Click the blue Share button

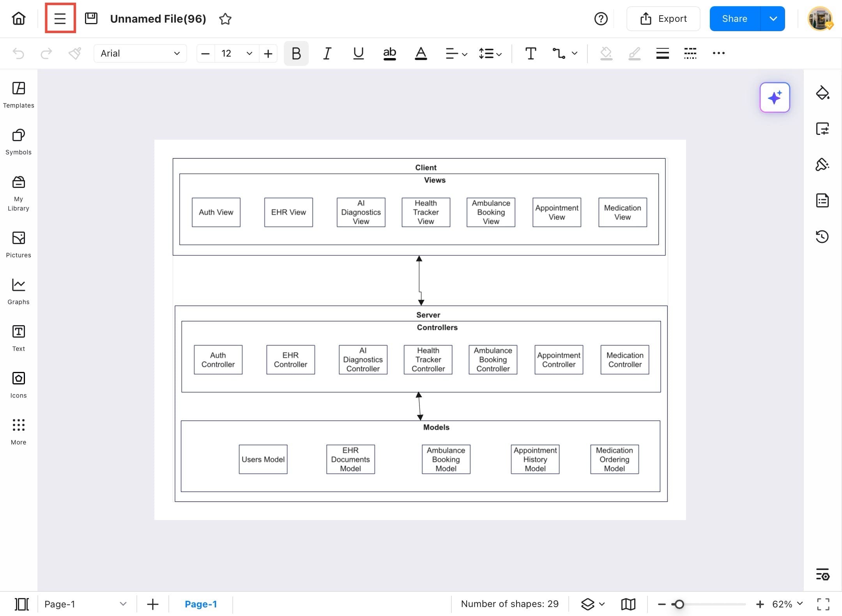(x=734, y=19)
